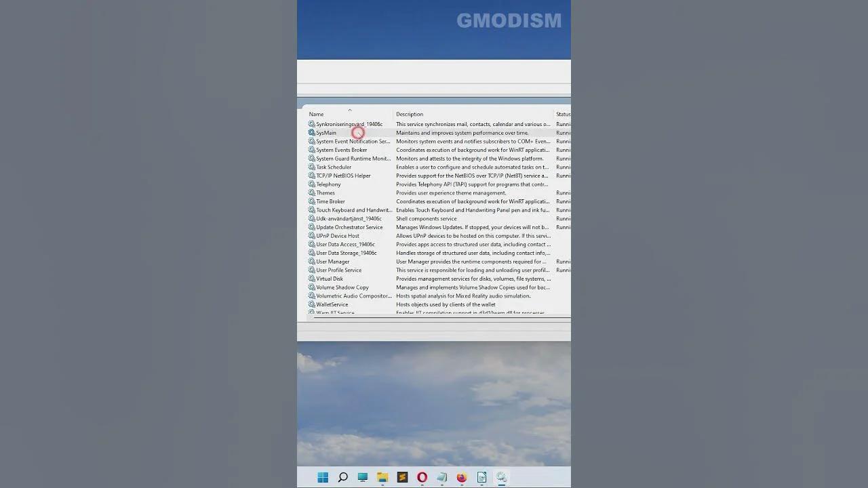Select the WalletService entry
This screenshot has height=488, width=868.
[x=331, y=304]
